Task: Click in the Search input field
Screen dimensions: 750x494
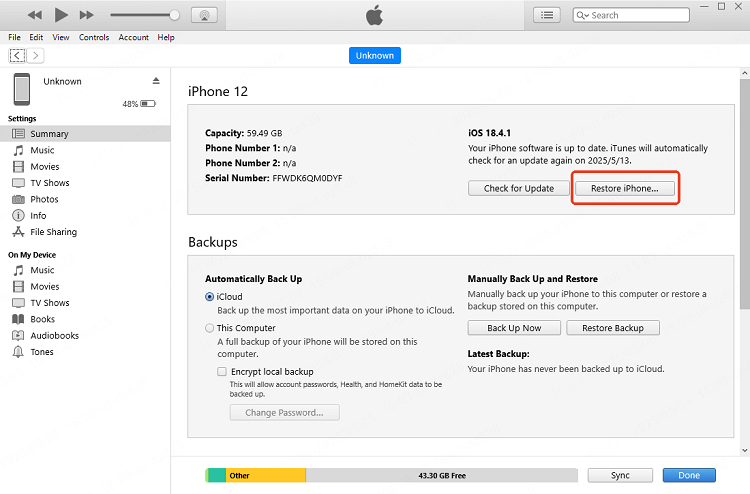Action: tap(636, 16)
